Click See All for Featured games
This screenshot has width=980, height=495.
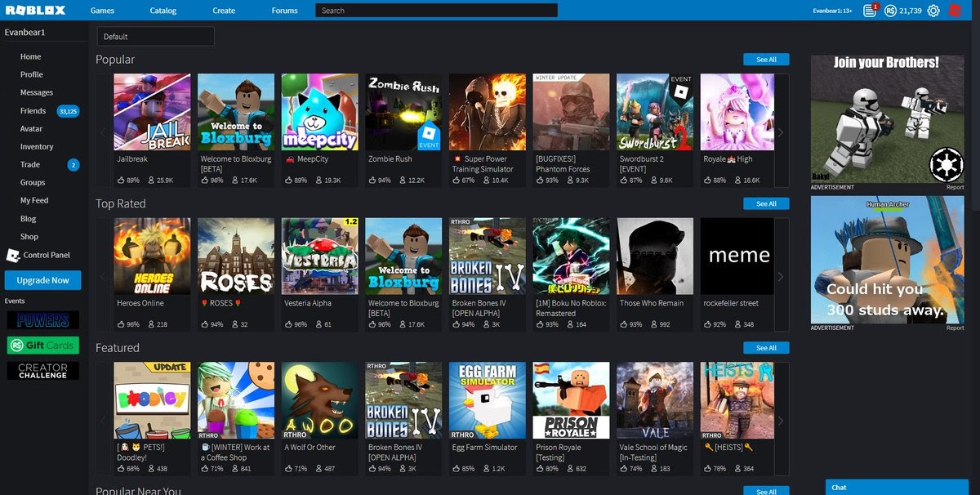(x=766, y=348)
